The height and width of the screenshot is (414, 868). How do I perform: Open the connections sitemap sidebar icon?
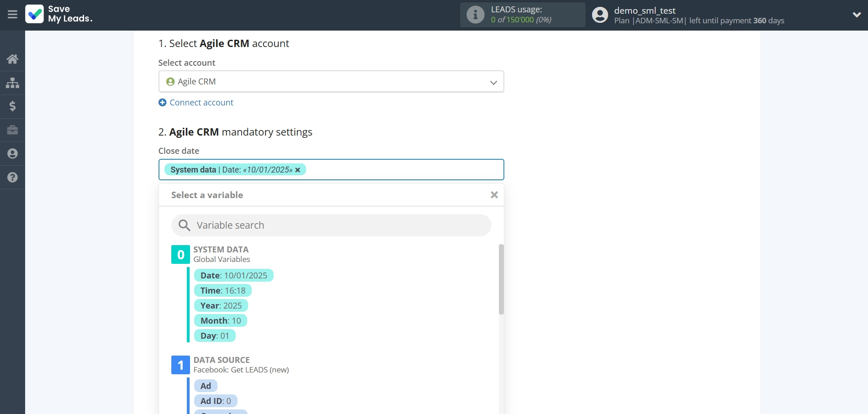point(12,83)
